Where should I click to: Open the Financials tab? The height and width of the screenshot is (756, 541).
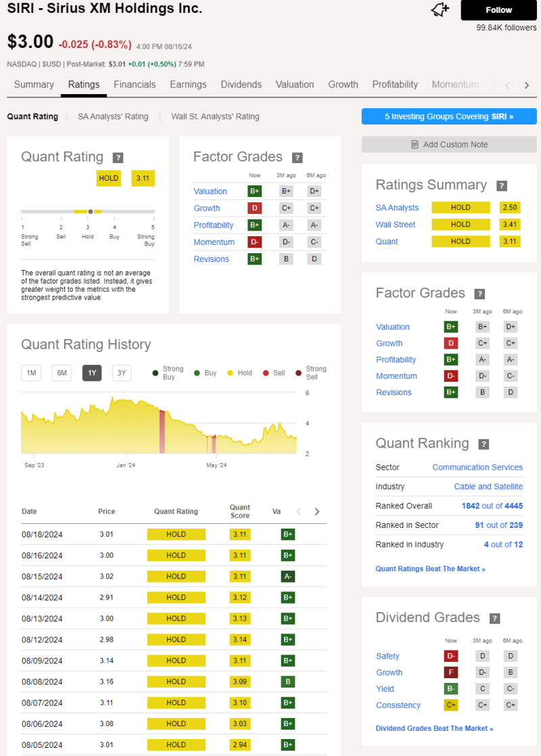135,85
